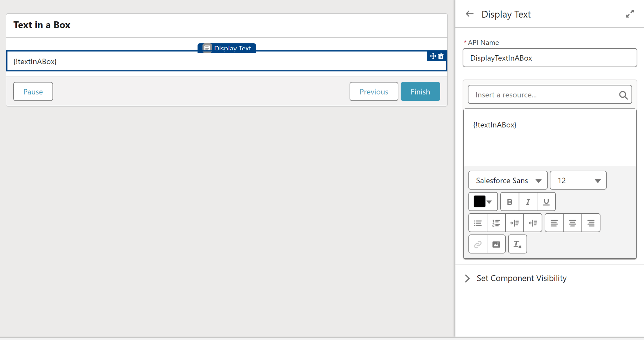This screenshot has width=644, height=340.
Task: Click the indent text icon
Action: coord(514,222)
